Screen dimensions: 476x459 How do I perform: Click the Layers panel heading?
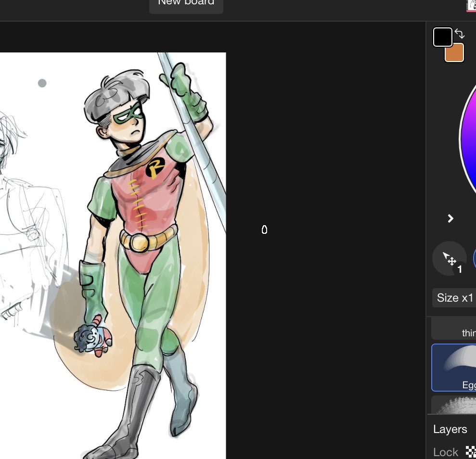tap(450, 429)
